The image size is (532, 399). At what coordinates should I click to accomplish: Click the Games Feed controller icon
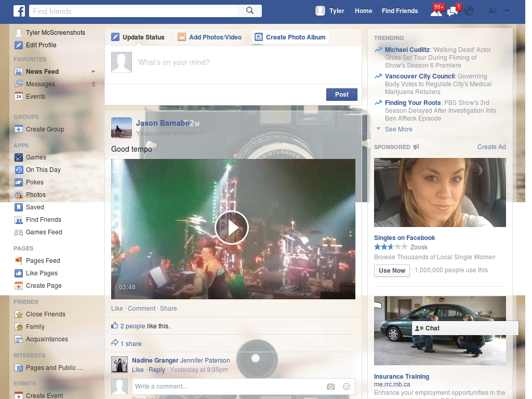pos(19,232)
